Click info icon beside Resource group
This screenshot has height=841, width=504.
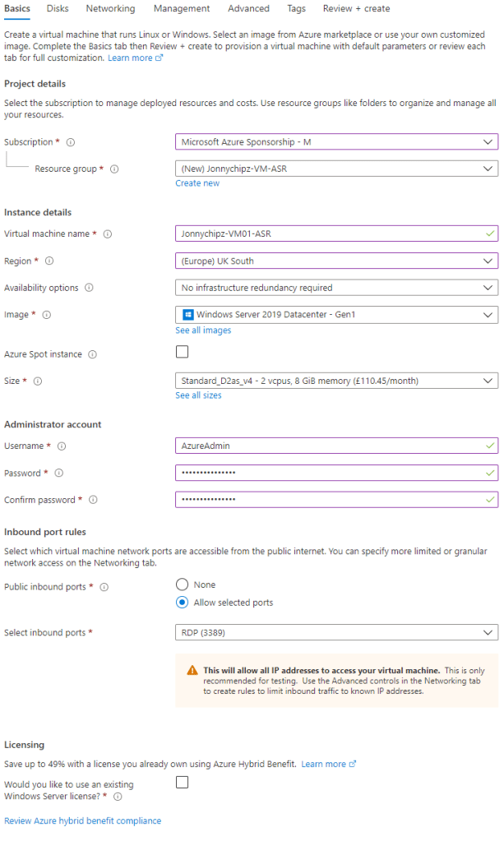[114, 169]
